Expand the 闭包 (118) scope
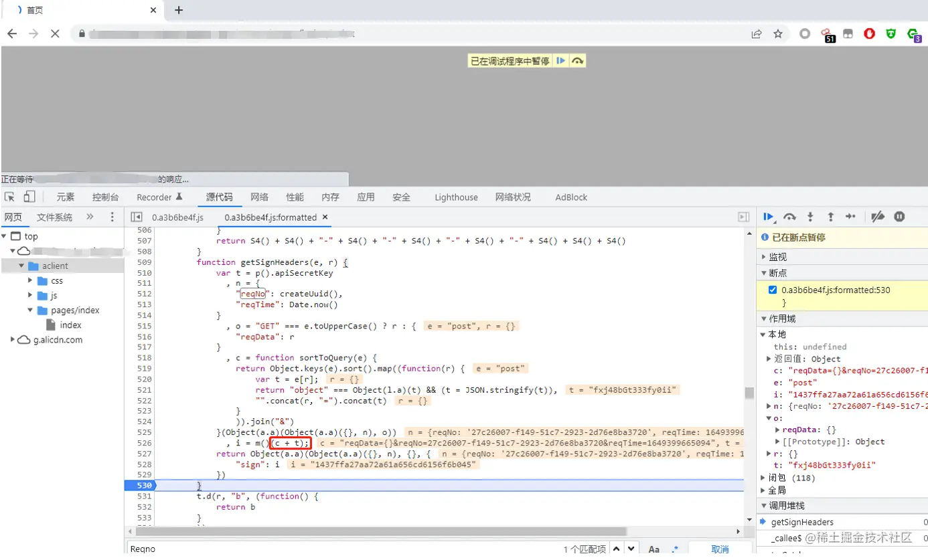 (763, 478)
